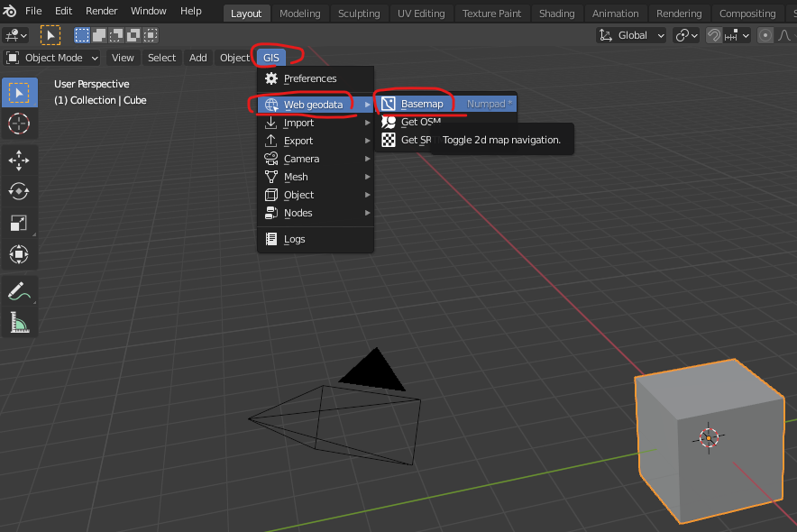Set selection mode to extend selection
The height and width of the screenshot is (532, 797).
point(98,35)
